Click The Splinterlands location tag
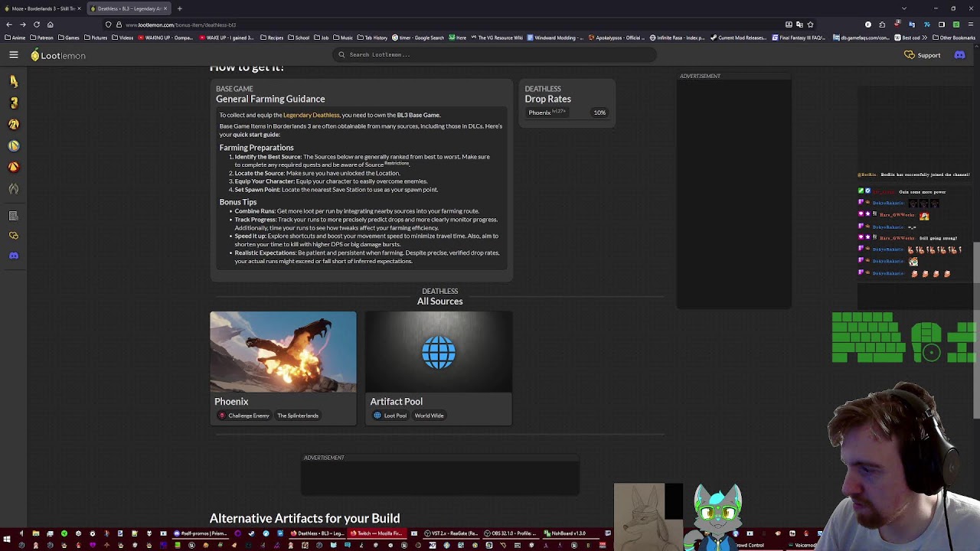Screen dimensions: 980x551 click(298, 416)
